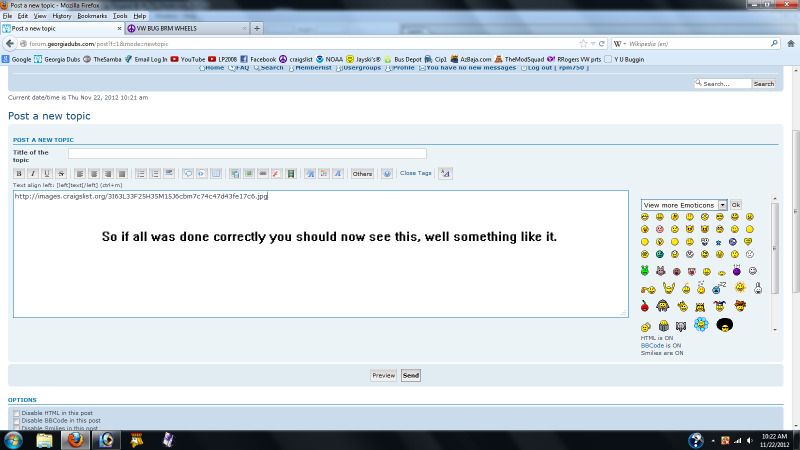Viewport: 800px width, 450px height.
Task: Insert the jester hat emoticon
Action: (x=719, y=306)
